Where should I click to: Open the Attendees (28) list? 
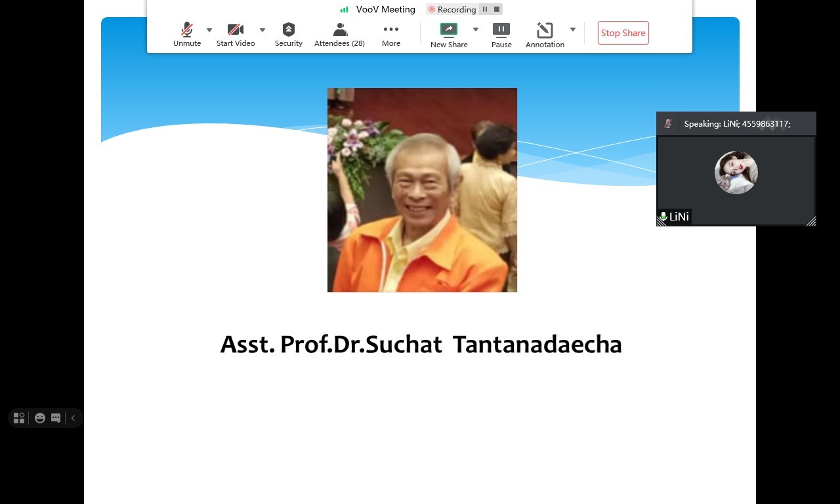[x=339, y=34]
